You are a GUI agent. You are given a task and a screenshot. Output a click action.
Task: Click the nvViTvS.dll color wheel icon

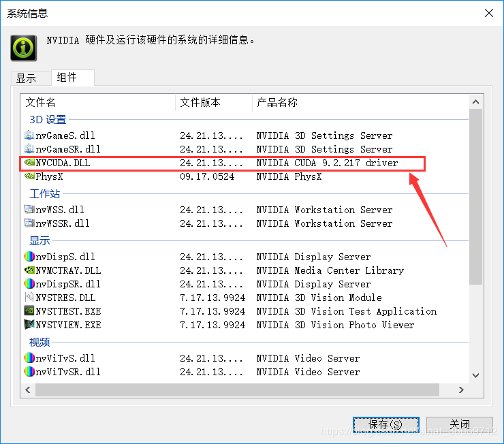point(29,358)
